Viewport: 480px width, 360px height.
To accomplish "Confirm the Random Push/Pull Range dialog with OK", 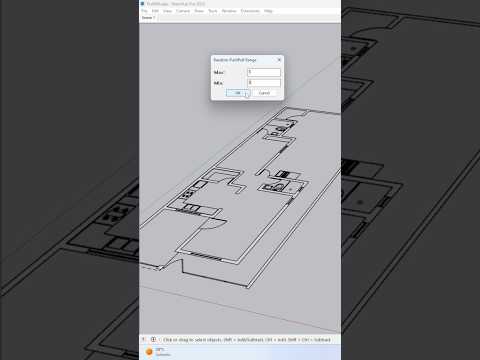I will tap(238, 93).
